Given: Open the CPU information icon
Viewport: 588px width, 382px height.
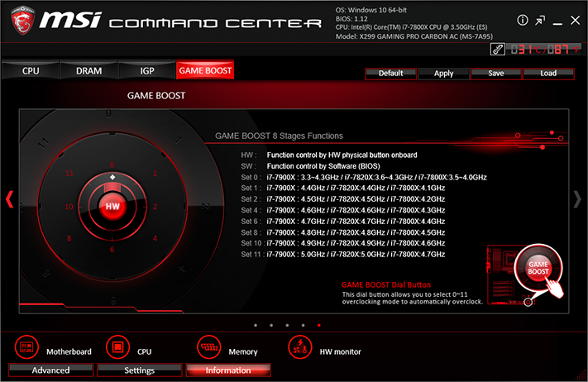Looking at the screenshot, I should (x=117, y=347).
